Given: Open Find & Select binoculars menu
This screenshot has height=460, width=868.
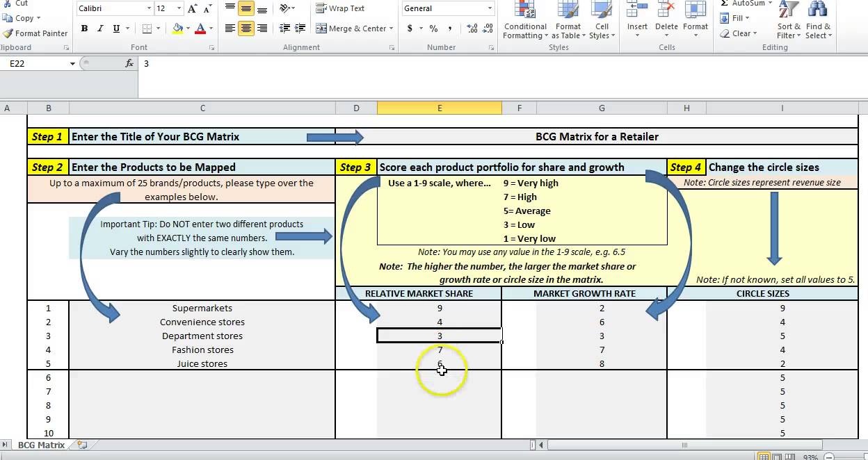Looking at the screenshot, I should click(818, 19).
